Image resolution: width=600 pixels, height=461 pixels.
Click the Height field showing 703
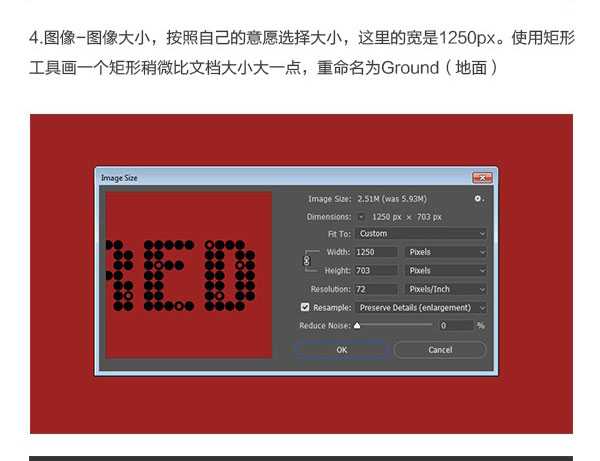coord(377,270)
